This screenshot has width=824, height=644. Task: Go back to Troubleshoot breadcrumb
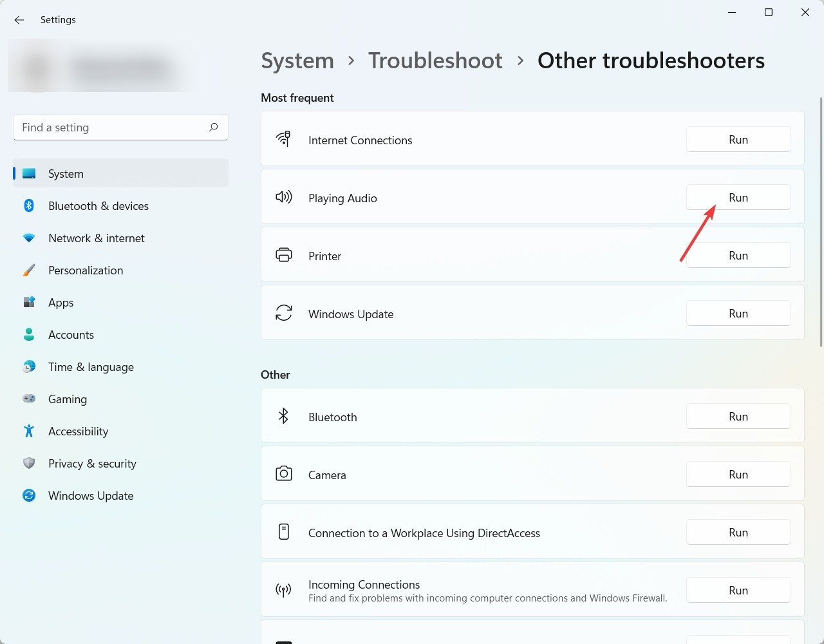click(435, 61)
